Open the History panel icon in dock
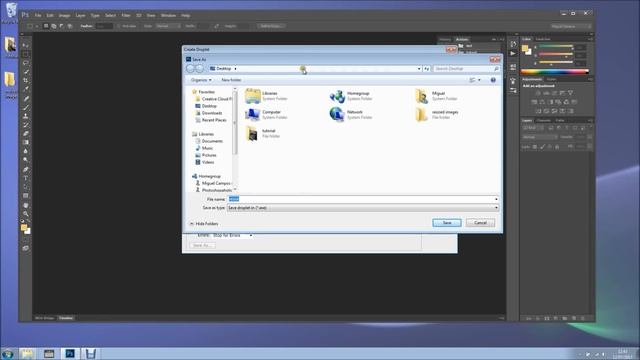The image size is (640, 360). 513,44
